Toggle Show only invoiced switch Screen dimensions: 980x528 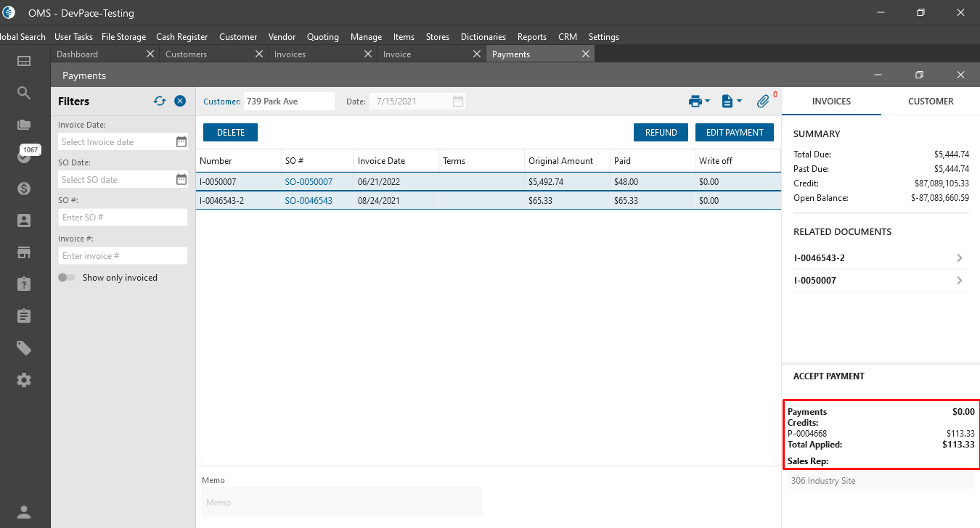67,278
